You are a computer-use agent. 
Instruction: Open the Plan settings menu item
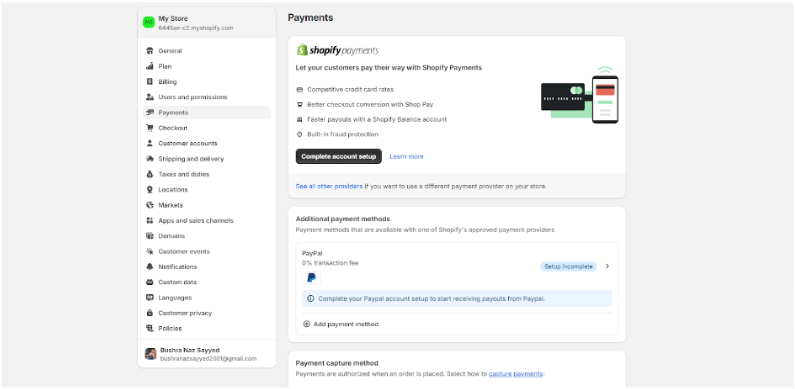pyautogui.click(x=207, y=66)
